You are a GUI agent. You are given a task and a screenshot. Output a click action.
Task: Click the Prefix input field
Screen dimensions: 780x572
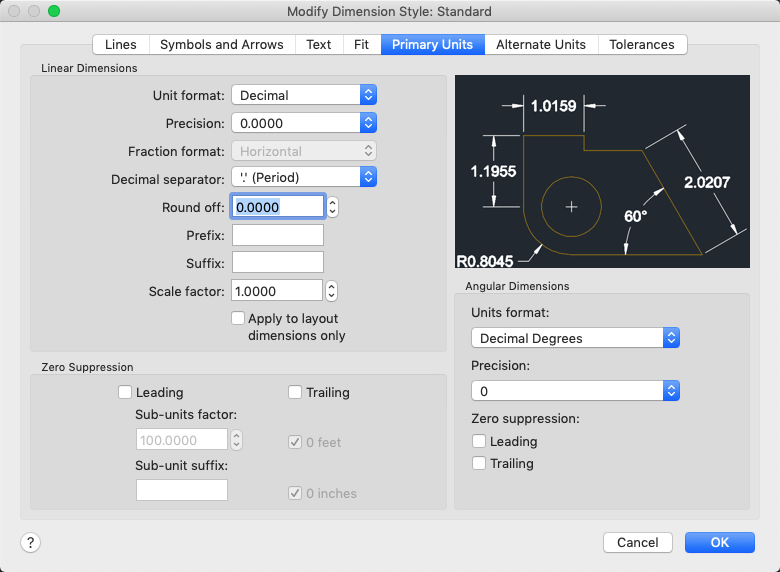(x=278, y=235)
